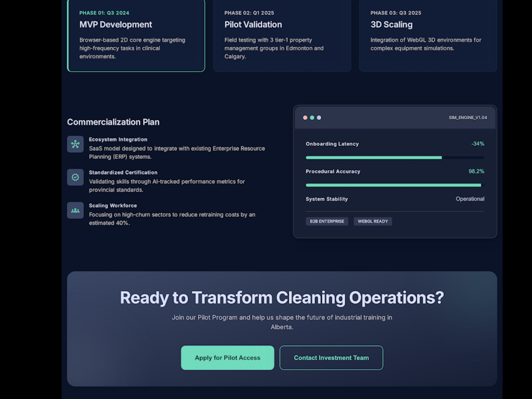This screenshot has width=532, height=399.
Task: Click PHASE 03: Q3 2025 label
Action: coord(396,13)
